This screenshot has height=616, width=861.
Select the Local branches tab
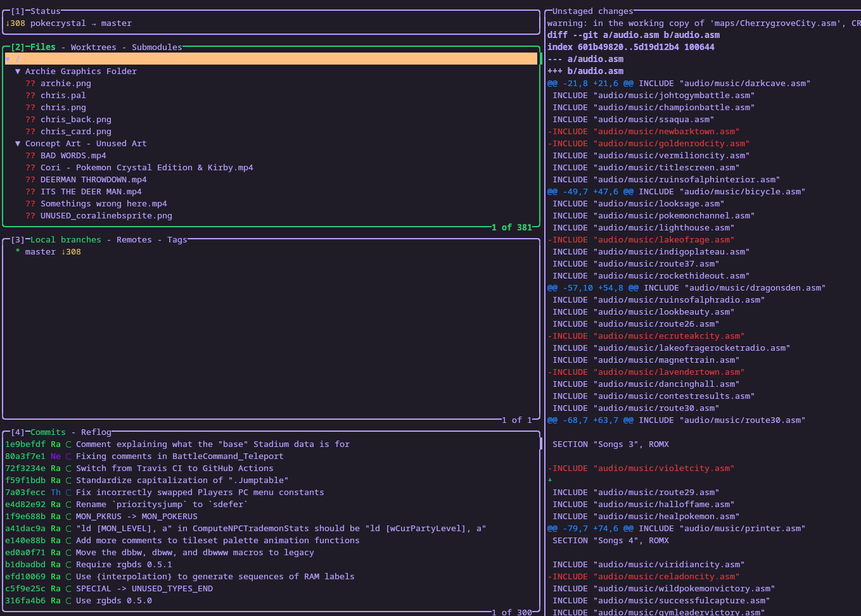66,240
